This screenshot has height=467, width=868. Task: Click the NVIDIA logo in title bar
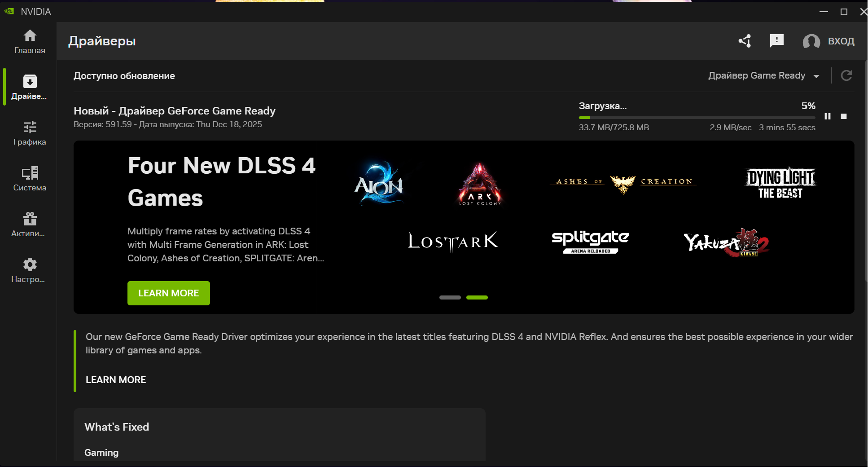click(9, 11)
